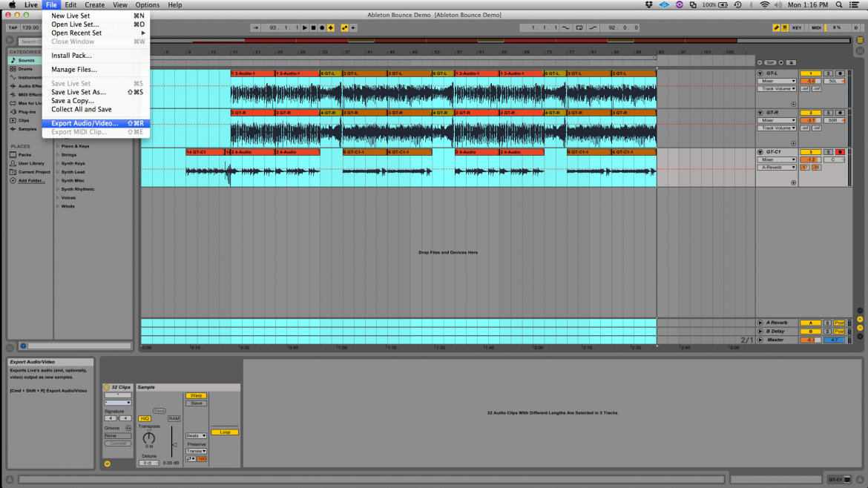Screen dimensions: 868x488
Task: Click the transport Play button
Action: point(304,27)
